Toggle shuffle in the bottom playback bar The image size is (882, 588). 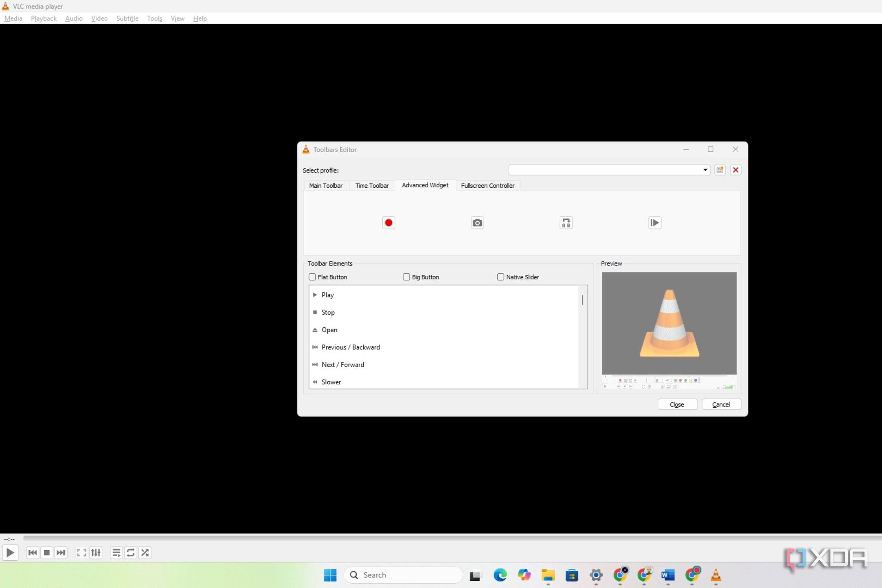point(145,553)
